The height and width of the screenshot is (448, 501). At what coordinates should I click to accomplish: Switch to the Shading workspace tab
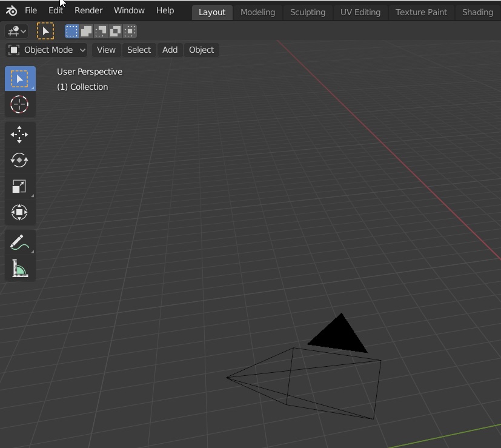coord(477,12)
